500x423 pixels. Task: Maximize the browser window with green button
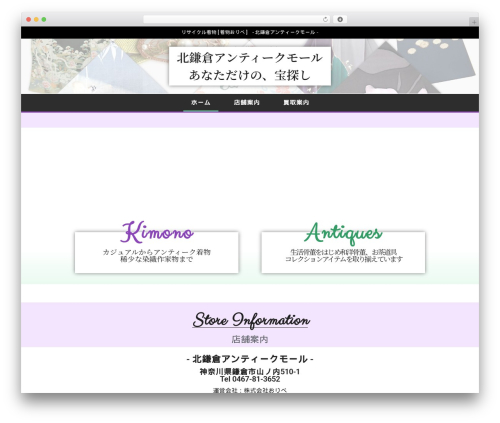(44, 20)
